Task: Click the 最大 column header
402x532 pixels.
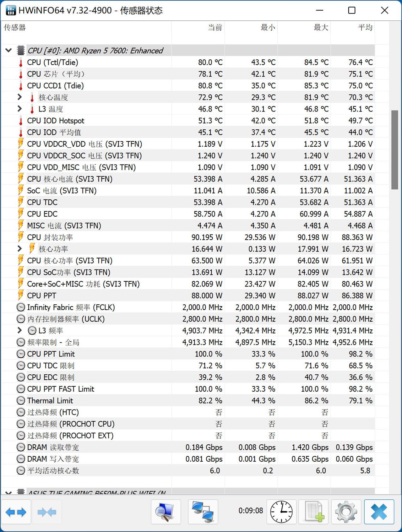Action: [304, 27]
